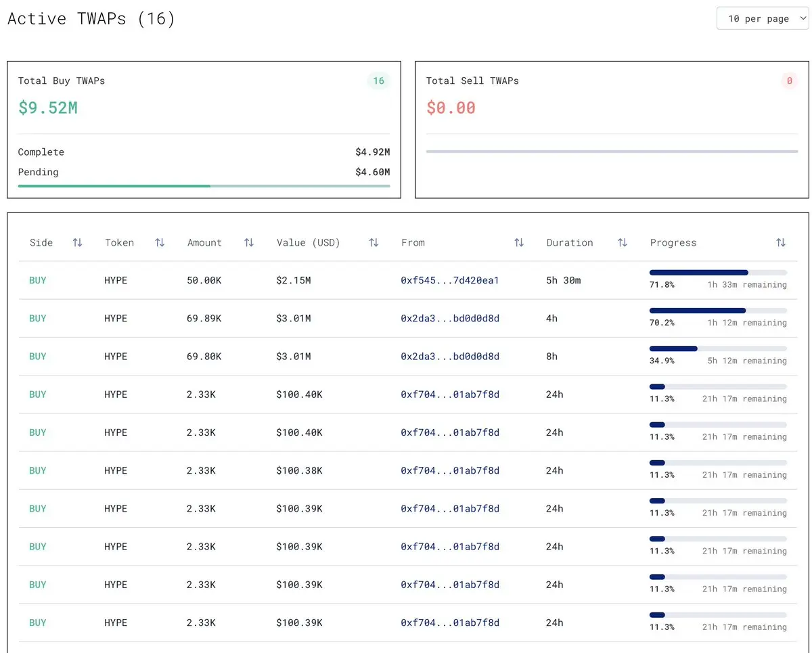Screen dimensions: 812x653
Task: Open address 0x2da3...bd0d0d8d in 8h row
Action: point(450,356)
